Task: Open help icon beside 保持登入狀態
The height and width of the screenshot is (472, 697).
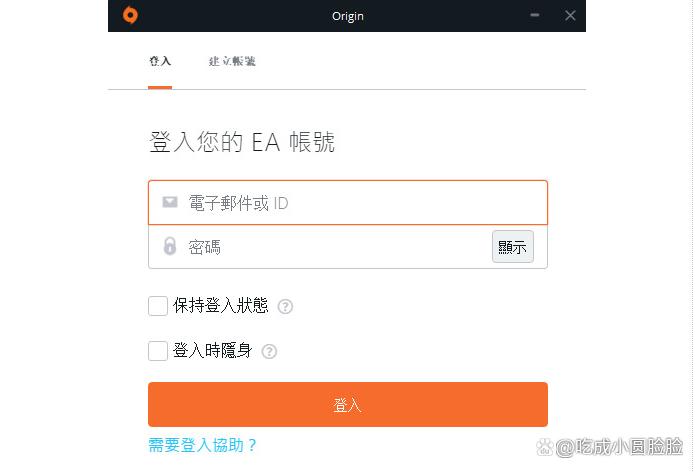Action: click(285, 306)
